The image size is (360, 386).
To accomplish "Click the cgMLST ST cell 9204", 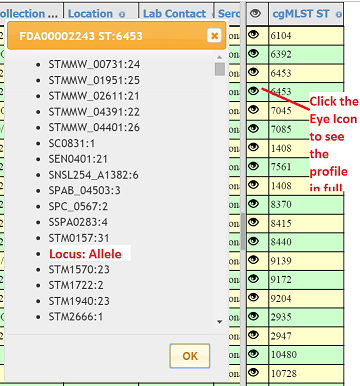I will coord(306,298).
